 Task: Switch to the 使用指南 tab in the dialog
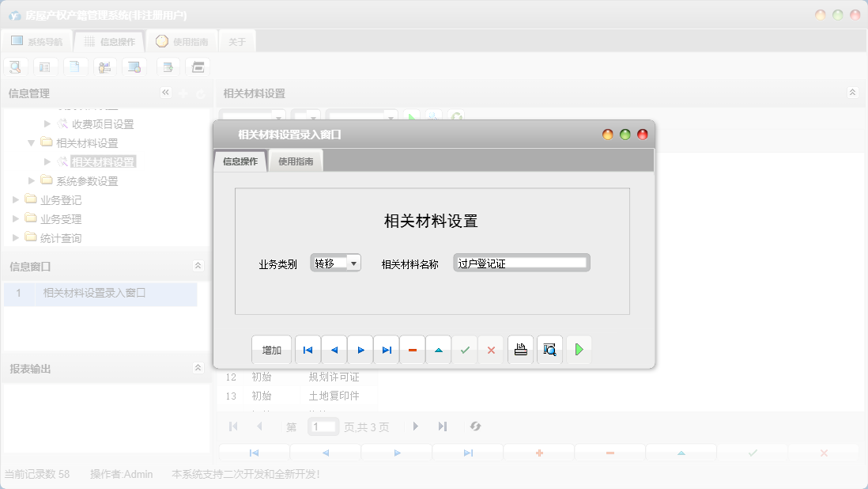click(x=295, y=159)
